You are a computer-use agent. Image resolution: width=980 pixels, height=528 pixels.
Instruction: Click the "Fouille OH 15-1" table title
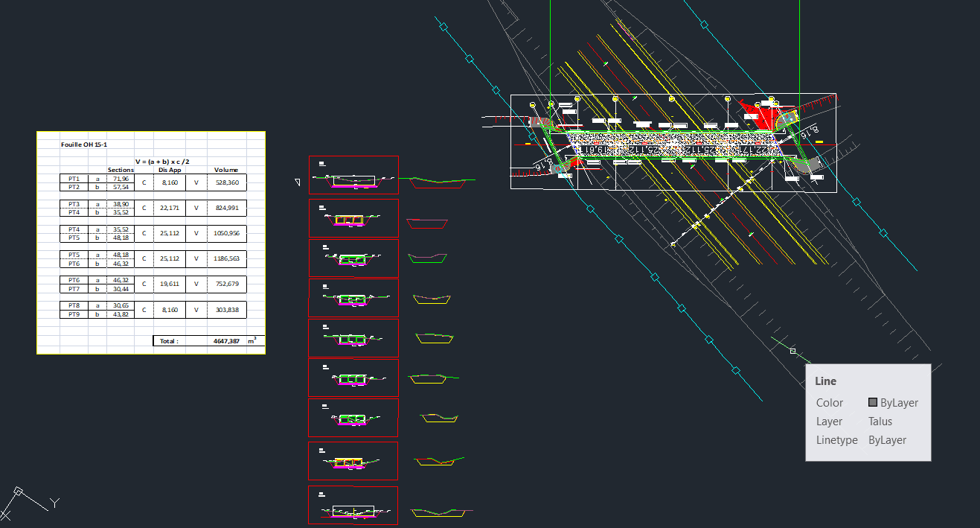point(83,144)
